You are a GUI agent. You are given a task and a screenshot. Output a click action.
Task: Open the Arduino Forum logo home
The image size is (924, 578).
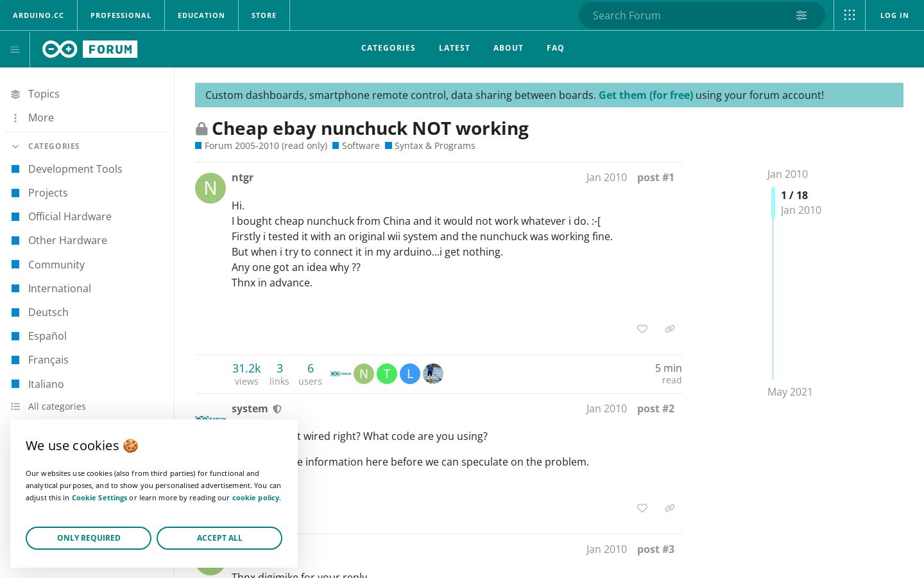coord(90,49)
